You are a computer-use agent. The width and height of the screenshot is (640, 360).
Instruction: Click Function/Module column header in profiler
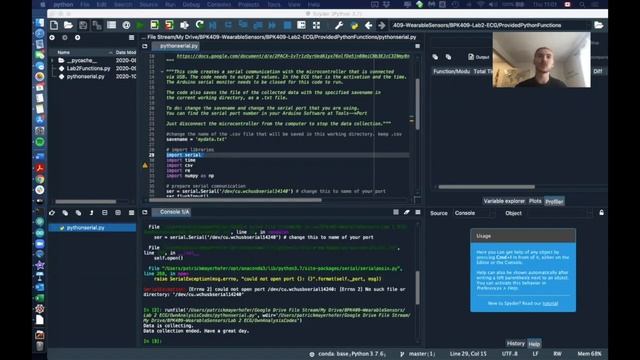[x=451, y=71]
